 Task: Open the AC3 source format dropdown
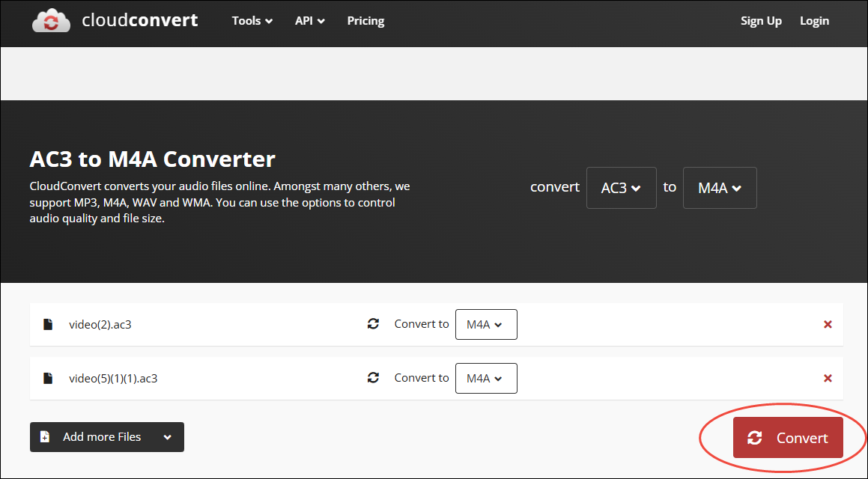click(x=621, y=188)
